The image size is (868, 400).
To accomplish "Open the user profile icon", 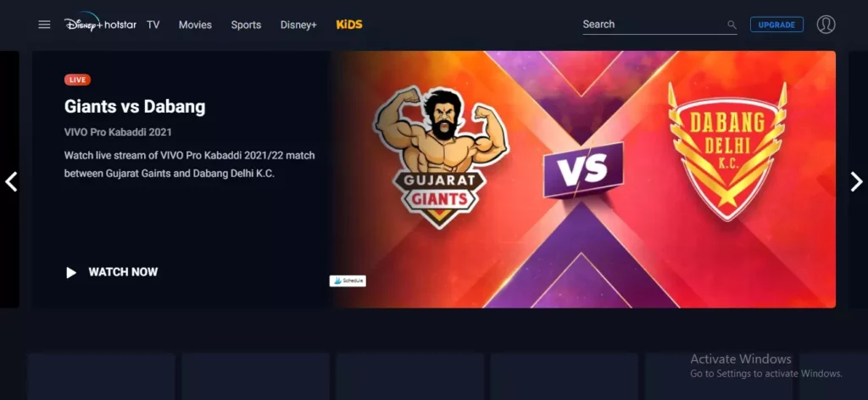I will [826, 25].
